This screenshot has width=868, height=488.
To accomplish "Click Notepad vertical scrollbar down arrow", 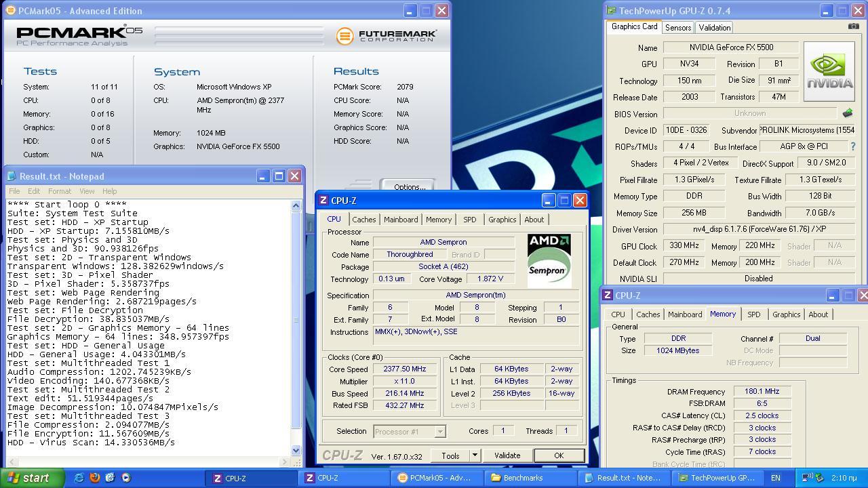I will coord(296,450).
